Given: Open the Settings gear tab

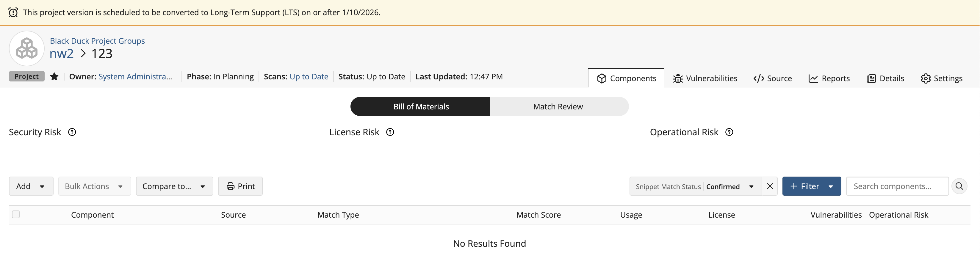Looking at the screenshot, I should (x=941, y=78).
